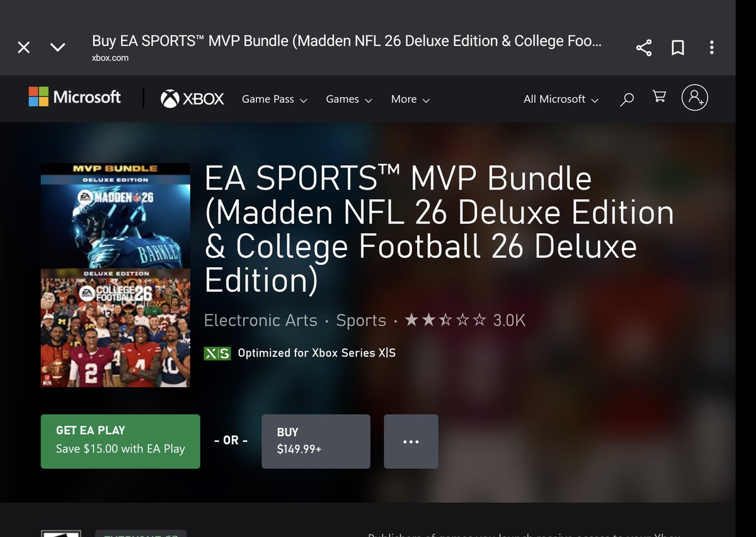The image size is (756, 537).
Task: Open more options ellipsis button
Action: 411,441
